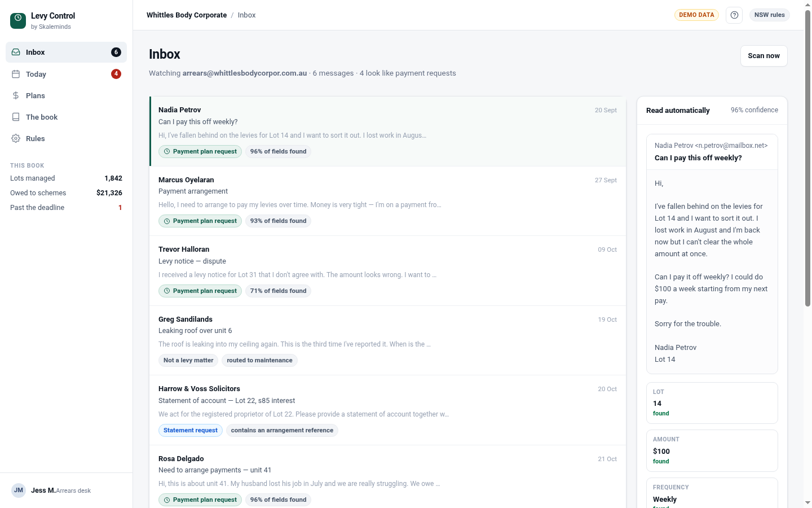
Task: Click the Inbox count badge 6
Action: pyautogui.click(x=116, y=52)
